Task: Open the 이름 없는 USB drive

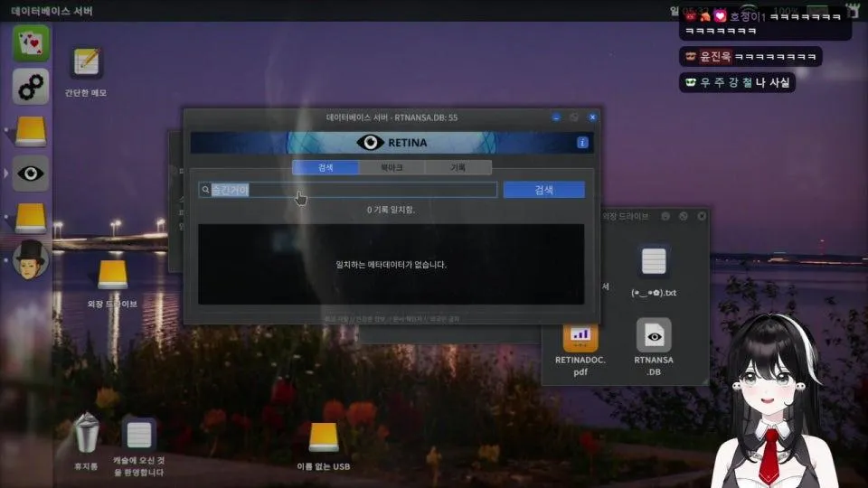Action: tap(323, 438)
